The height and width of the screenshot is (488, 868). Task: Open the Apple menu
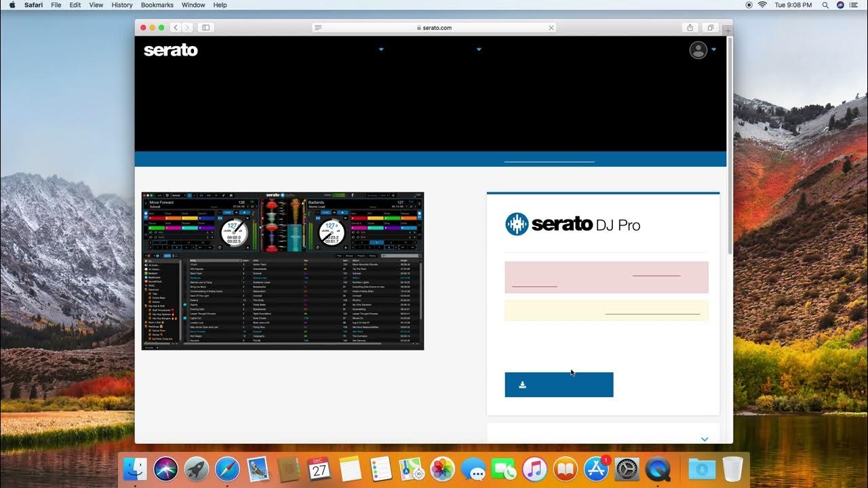click(x=12, y=5)
